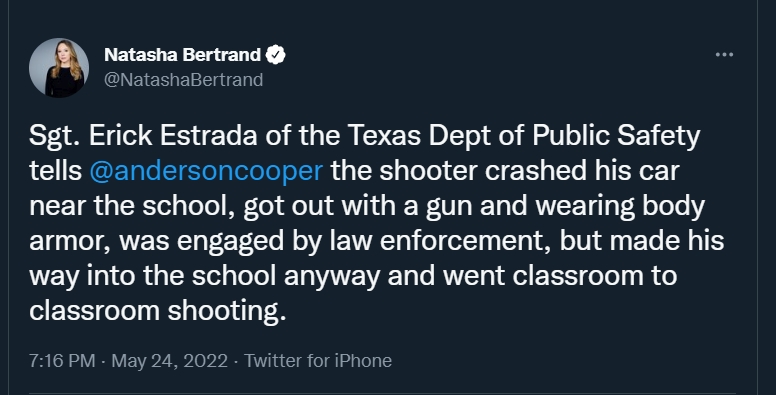Click the phrase crashed his car
The width and height of the screenshot is (776, 395).
pos(582,171)
